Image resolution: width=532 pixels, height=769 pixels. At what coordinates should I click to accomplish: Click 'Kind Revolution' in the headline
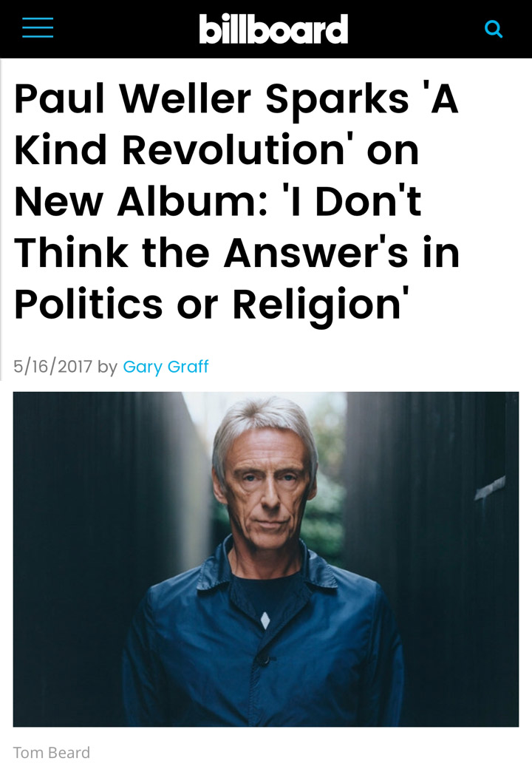pyautogui.click(x=180, y=149)
